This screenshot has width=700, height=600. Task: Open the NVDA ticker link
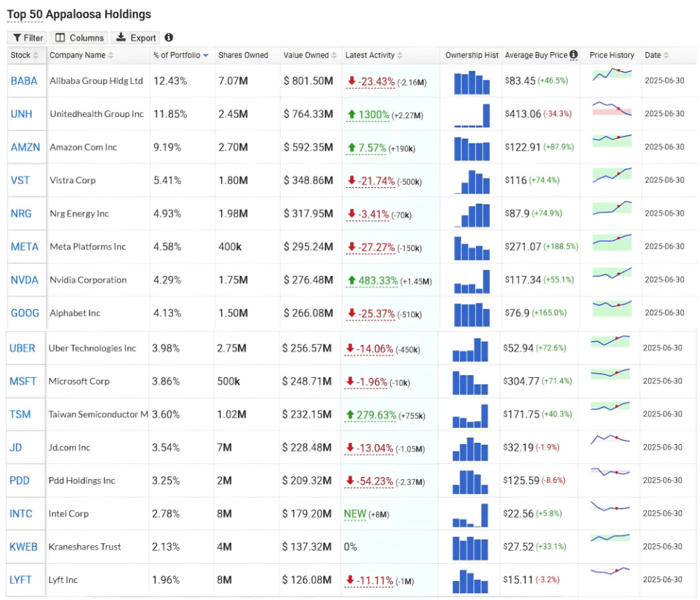[x=25, y=279]
